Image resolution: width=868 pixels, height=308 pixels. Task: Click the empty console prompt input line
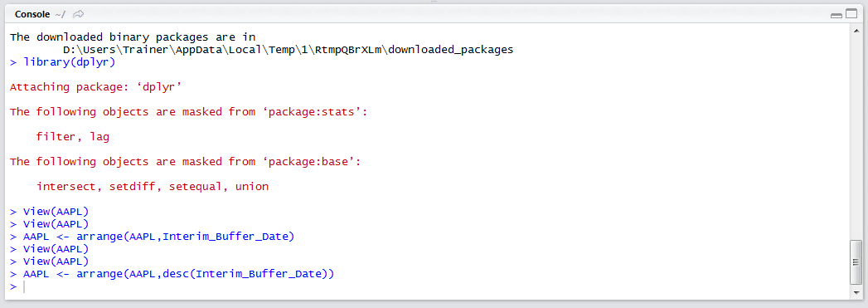coord(429,286)
